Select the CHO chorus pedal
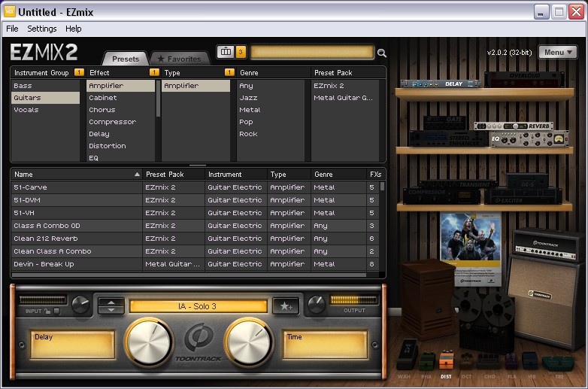 (489, 360)
